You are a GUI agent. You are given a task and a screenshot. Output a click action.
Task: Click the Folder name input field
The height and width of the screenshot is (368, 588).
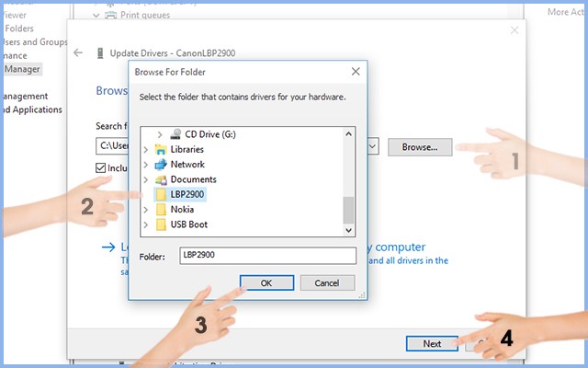pyautogui.click(x=267, y=256)
